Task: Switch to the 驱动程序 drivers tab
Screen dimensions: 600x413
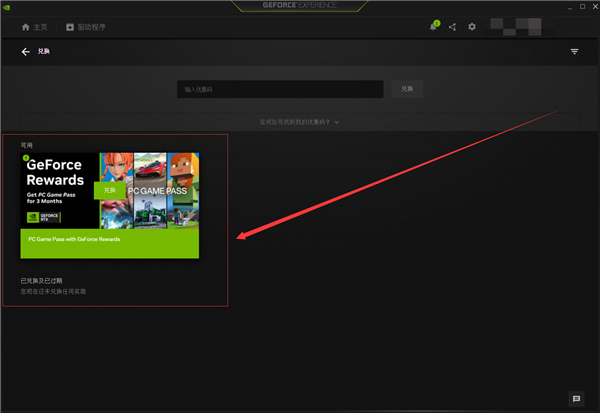Action: point(86,27)
